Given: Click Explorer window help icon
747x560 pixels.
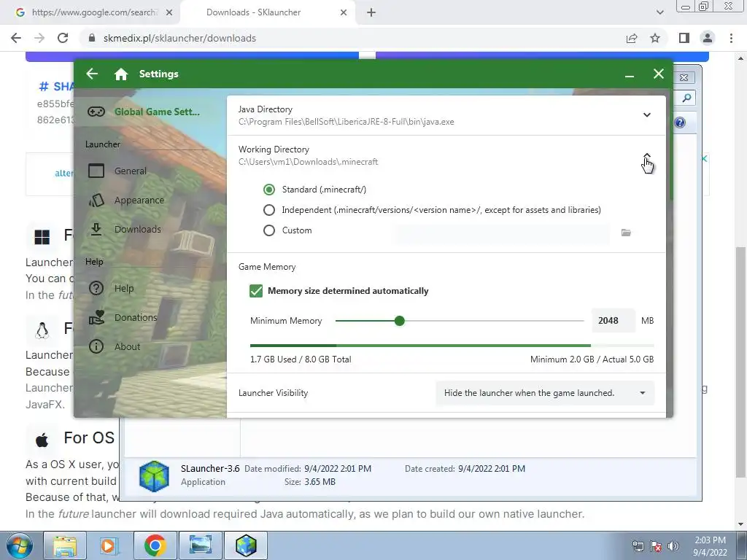Looking at the screenshot, I should point(680,122).
